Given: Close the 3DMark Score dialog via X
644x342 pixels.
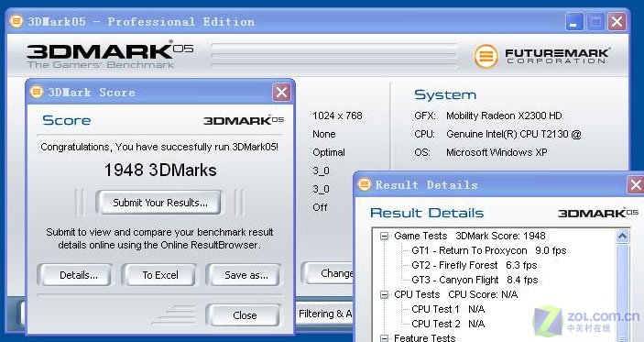Looking at the screenshot, I should pyautogui.click(x=281, y=93).
